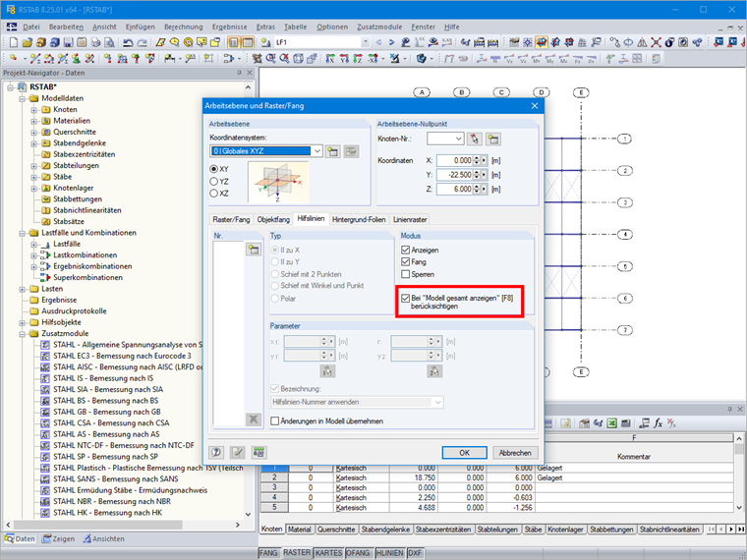Select the XY work plane radio button
This screenshot has height=560, width=747.
(x=214, y=169)
